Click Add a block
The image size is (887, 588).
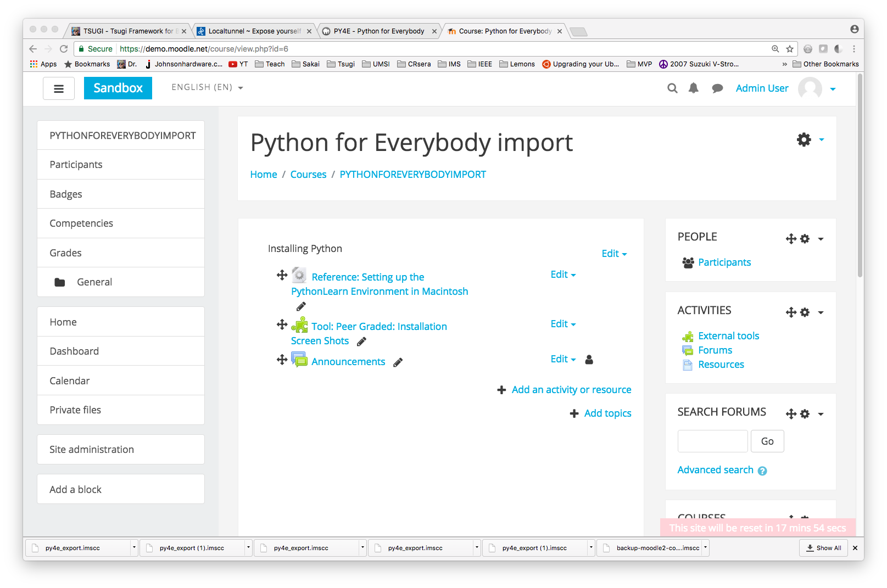pos(121,490)
